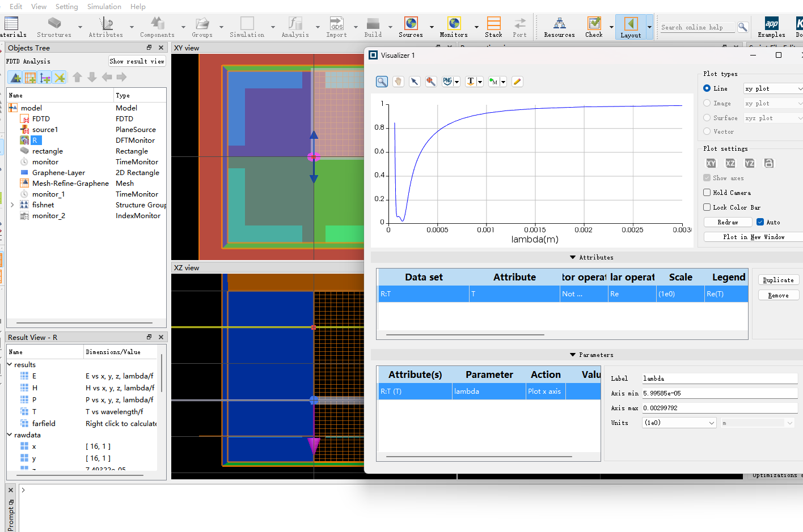Screen dimensions: 803x532
Task: Click the pencil edit icon in Visualizer
Action: [x=517, y=82]
